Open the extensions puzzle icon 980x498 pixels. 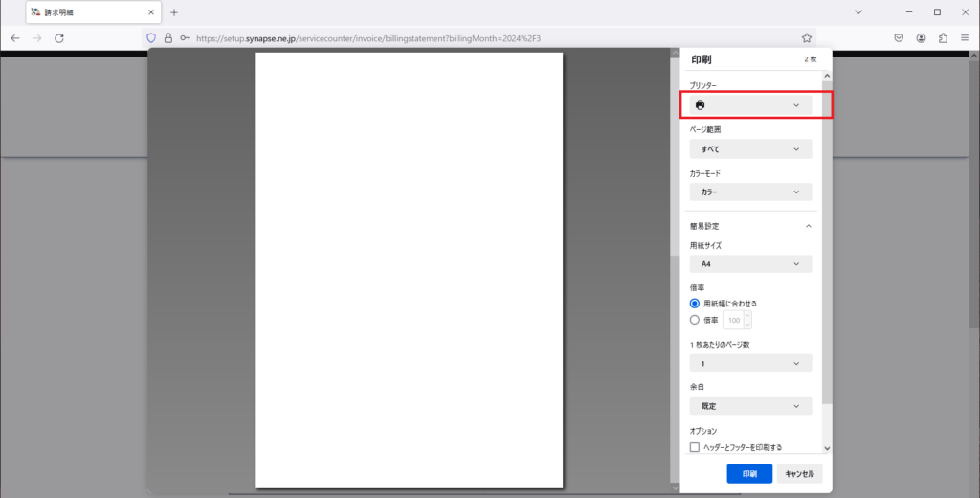[943, 38]
